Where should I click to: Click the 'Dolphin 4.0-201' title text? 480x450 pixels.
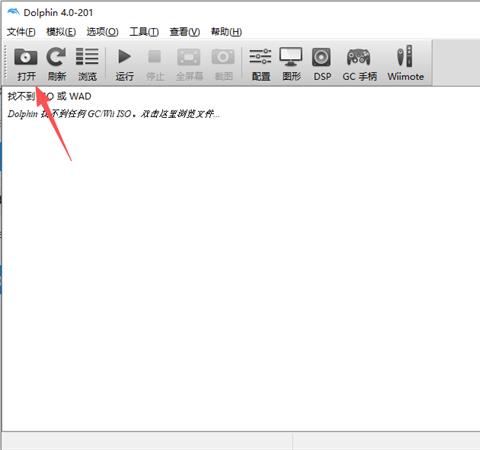(58, 13)
